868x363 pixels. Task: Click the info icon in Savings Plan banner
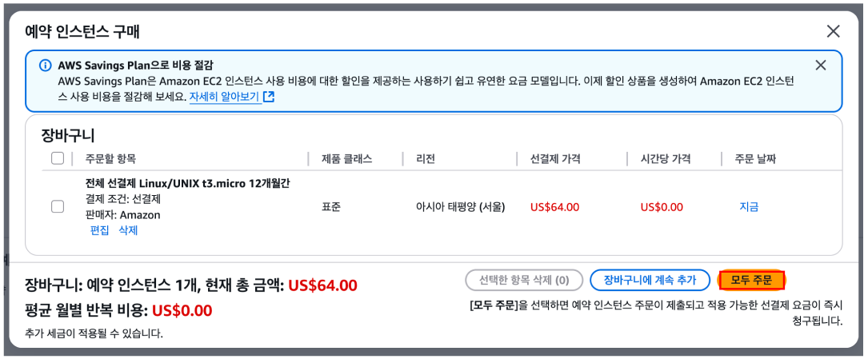[45, 66]
